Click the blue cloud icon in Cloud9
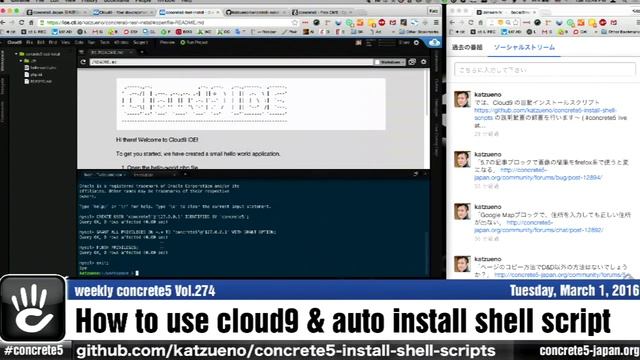Viewport: 640px width, 360px height. [x=435, y=42]
